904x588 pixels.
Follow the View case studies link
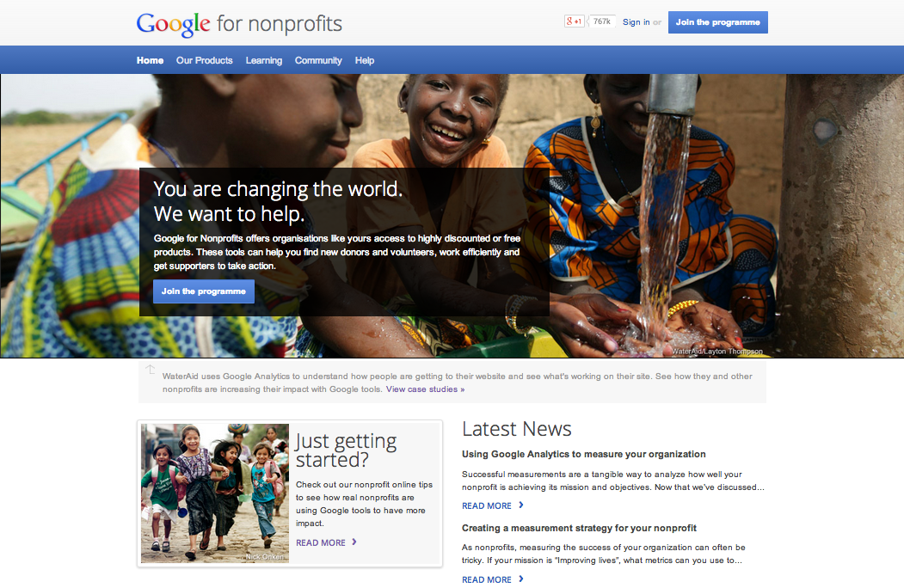[x=426, y=389]
